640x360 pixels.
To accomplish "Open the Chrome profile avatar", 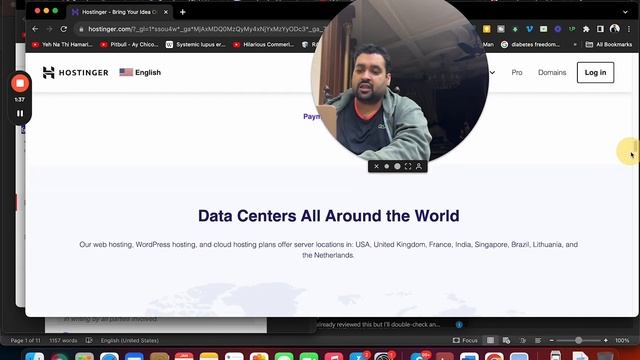I will click(614, 29).
